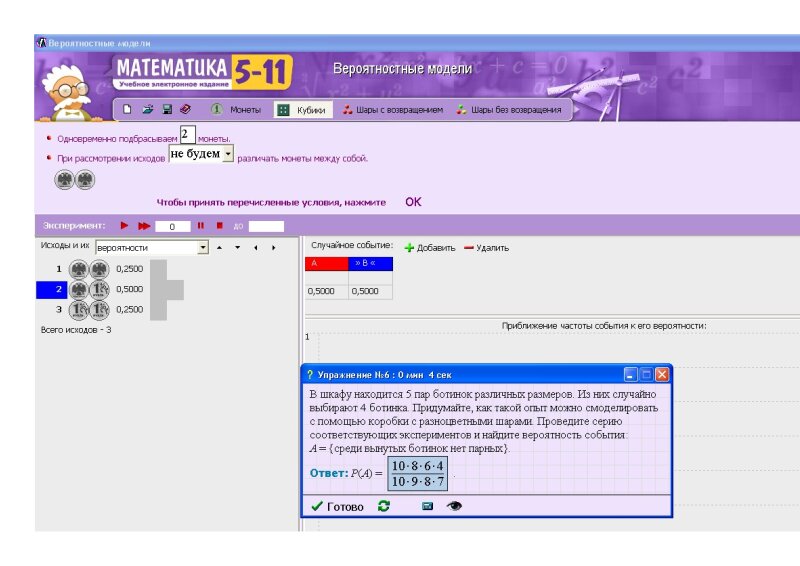Click the small screen icon in the exercise window
800x566 pixels.
[427, 507]
